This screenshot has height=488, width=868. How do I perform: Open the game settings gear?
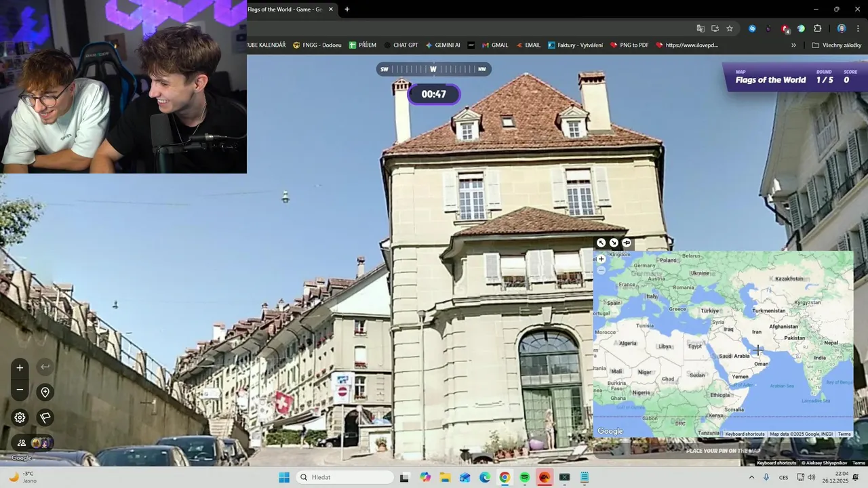(20, 418)
